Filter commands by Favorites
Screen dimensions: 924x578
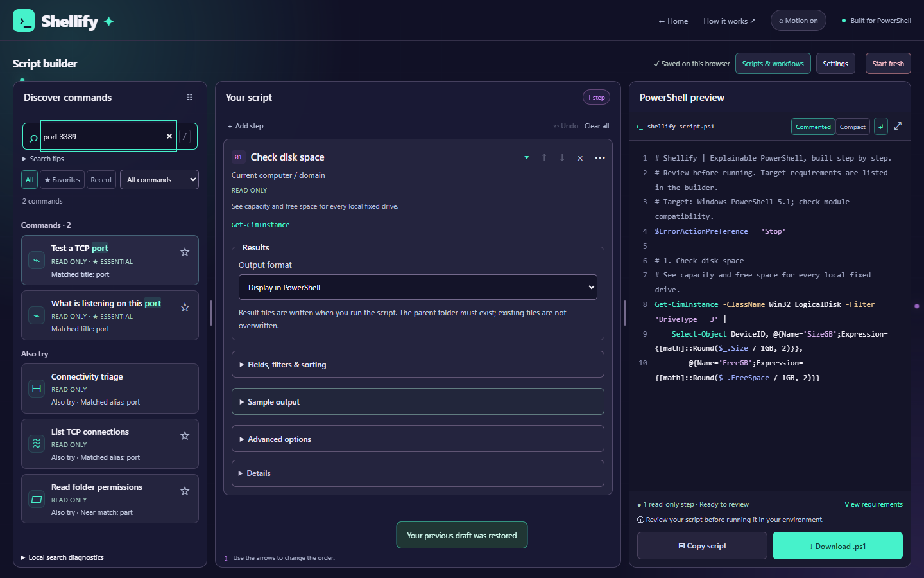coord(62,180)
